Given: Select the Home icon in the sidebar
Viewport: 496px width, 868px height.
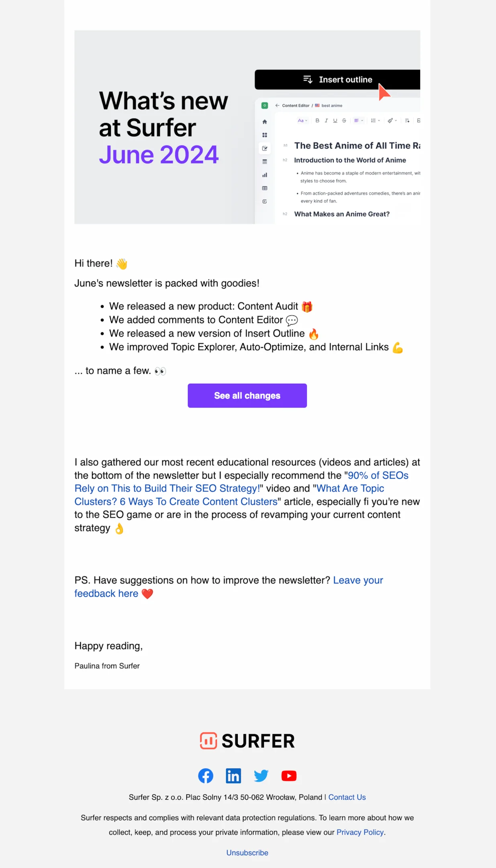Looking at the screenshot, I should (x=264, y=121).
